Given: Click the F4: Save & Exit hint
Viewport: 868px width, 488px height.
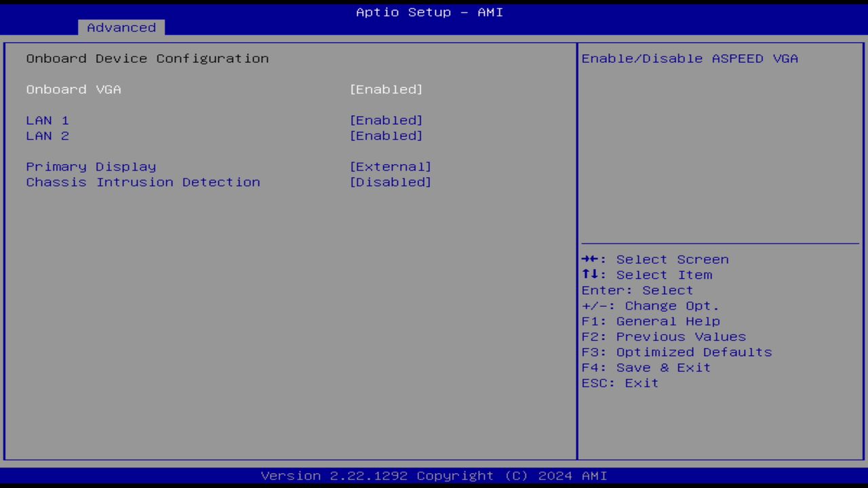Looking at the screenshot, I should 646,368.
